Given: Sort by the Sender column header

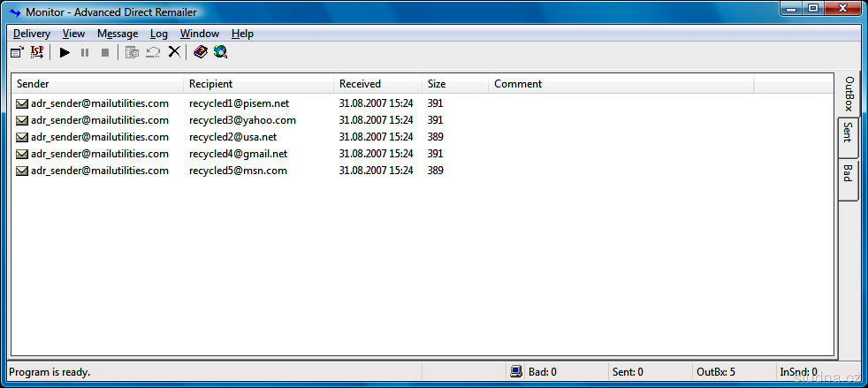Looking at the screenshot, I should 97,84.
